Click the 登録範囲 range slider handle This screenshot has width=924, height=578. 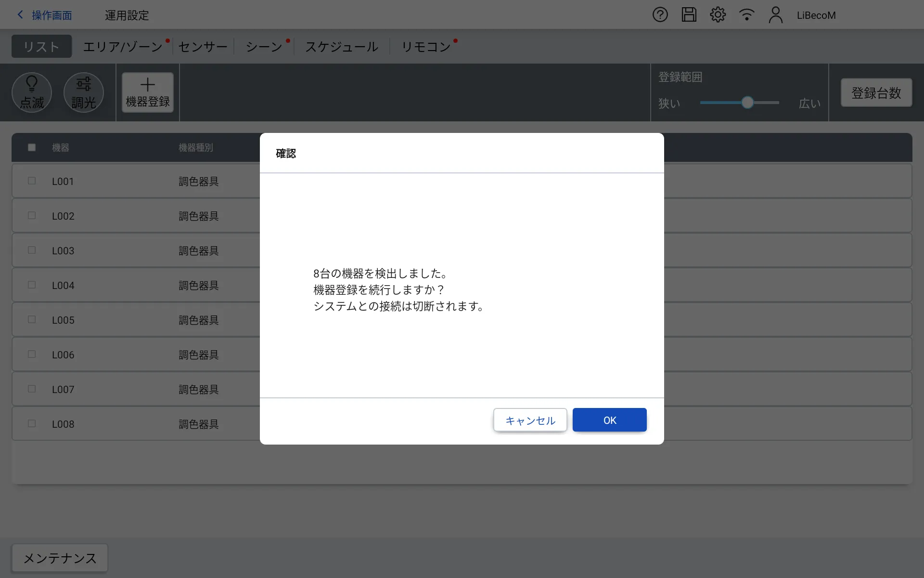[x=747, y=103]
